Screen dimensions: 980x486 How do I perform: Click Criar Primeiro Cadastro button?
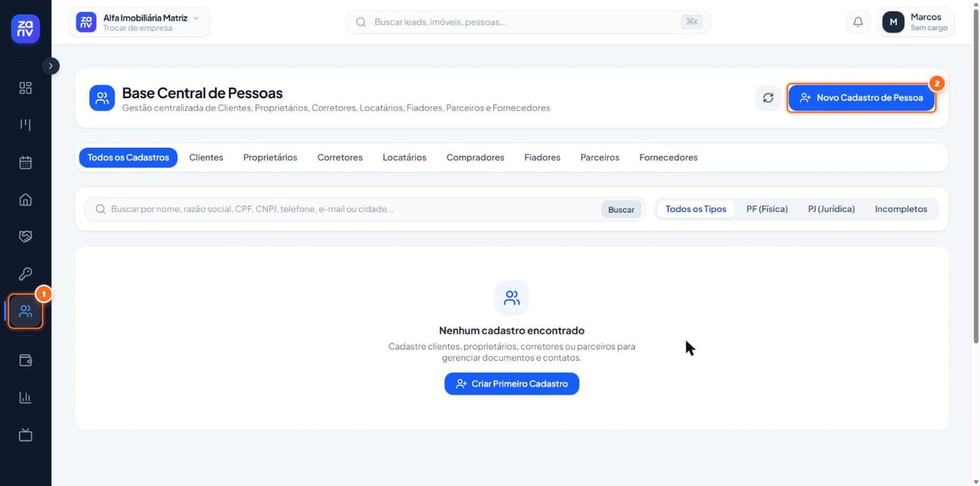click(x=512, y=384)
